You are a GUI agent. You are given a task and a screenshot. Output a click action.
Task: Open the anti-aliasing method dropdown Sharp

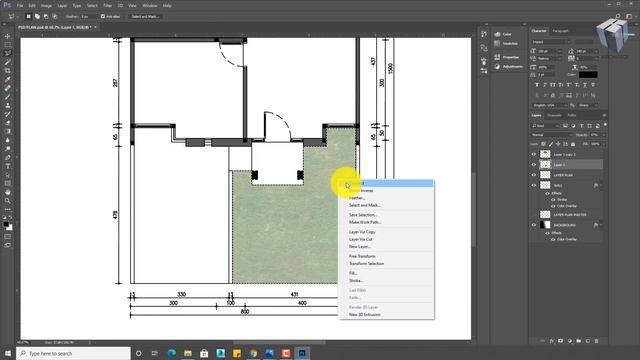click(x=588, y=105)
